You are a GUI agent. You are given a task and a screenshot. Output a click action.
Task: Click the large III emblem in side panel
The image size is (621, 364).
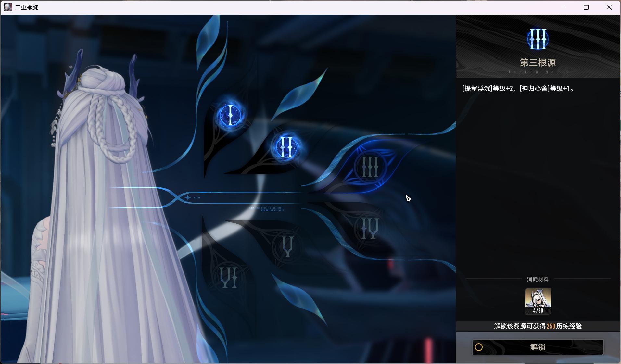pyautogui.click(x=538, y=39)
